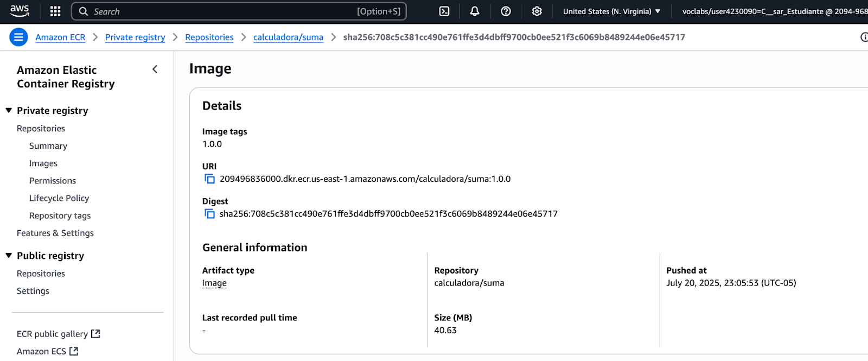
Task: Click the console Search field
Action: (239, 11)
